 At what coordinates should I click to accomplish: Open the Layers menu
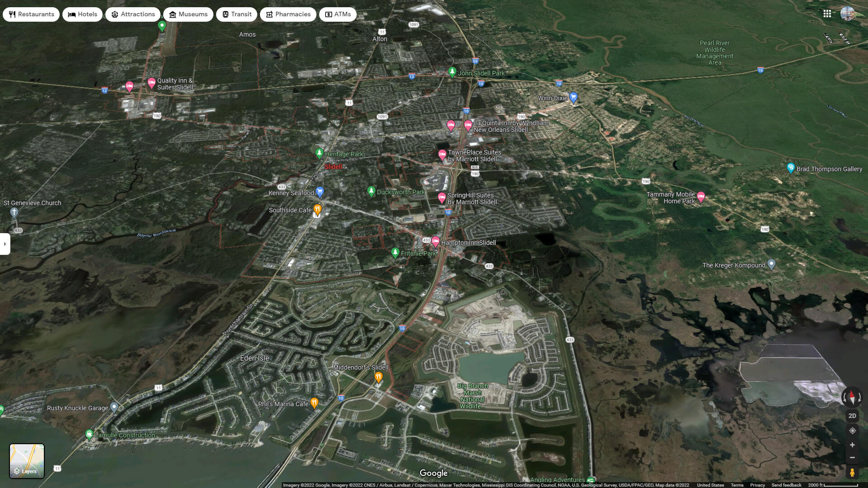[x=27, y=461]
